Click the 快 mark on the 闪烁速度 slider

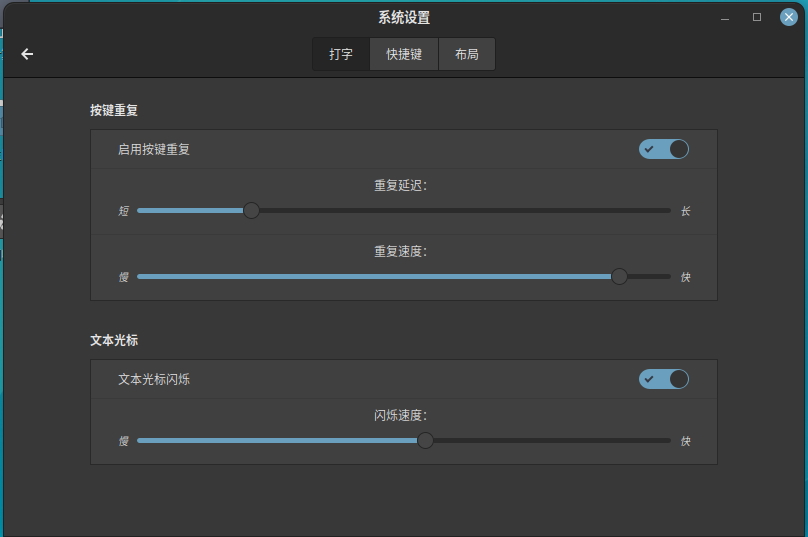click(x=685, y=441)
